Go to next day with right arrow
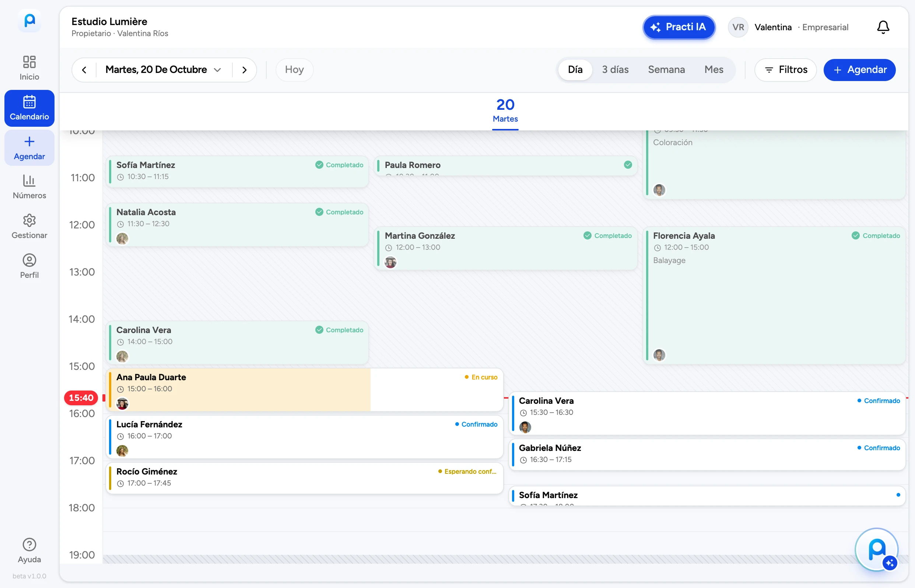 (244, 70)
